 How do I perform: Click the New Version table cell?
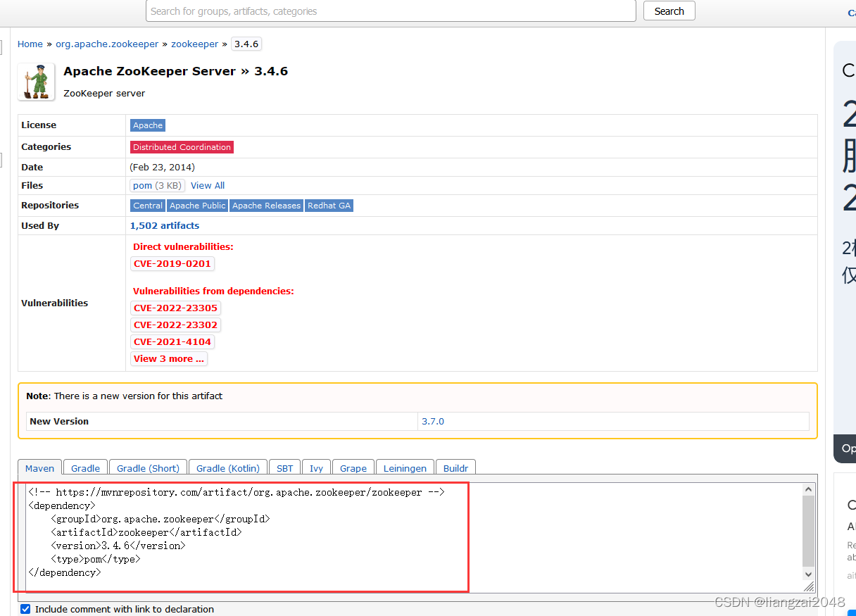click(x=222, y=422)
